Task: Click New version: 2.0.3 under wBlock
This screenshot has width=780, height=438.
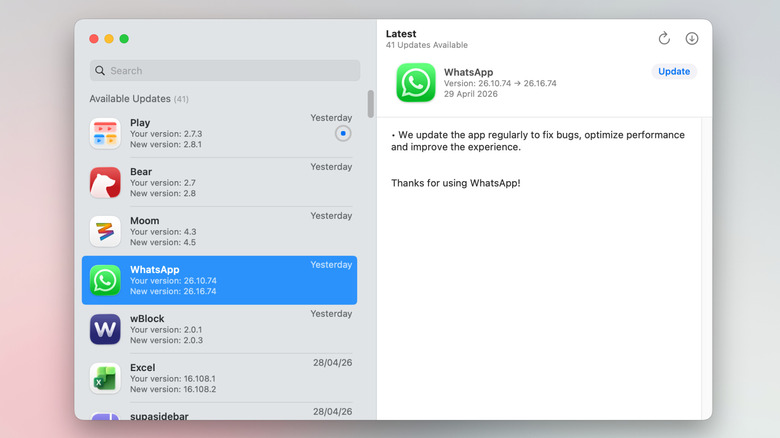Action: (166, 340)
